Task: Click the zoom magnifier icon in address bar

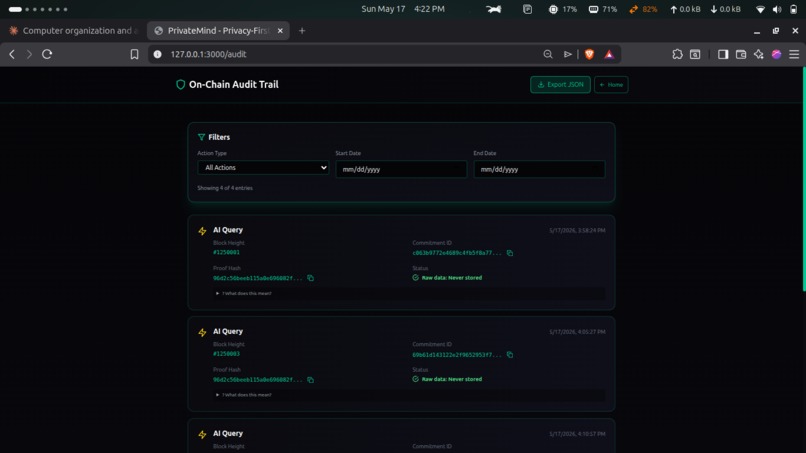Action: click(x=548, y=54)
